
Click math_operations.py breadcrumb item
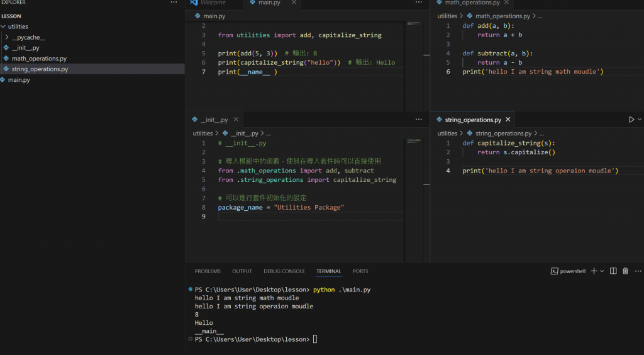[502, 16]
